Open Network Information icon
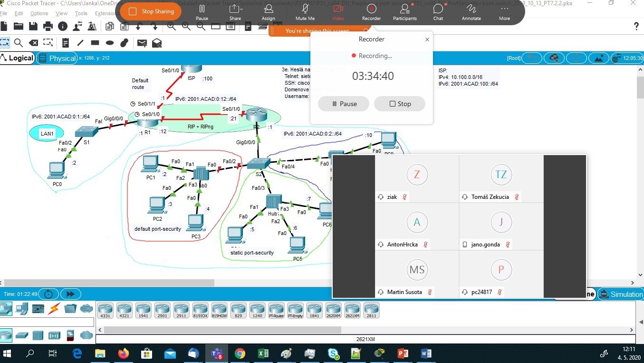Screen dimensions: 644x363 (63, 26)
